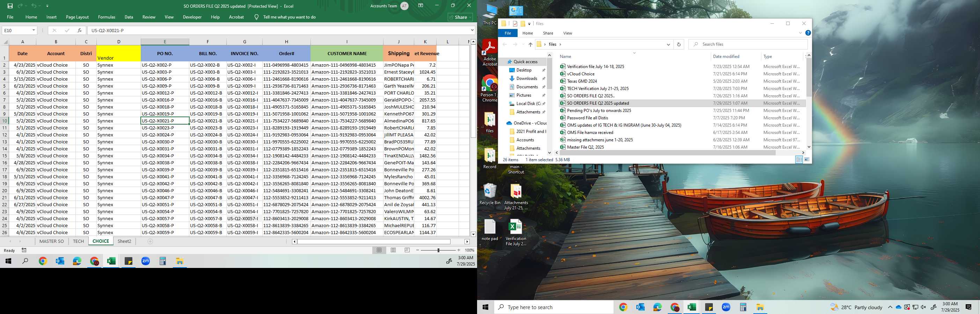Open Explorer's Customize Quick Access Toolbar dropdown
Image resolution: width=980 pixels, height=314 pixels.
click(529, 24)
